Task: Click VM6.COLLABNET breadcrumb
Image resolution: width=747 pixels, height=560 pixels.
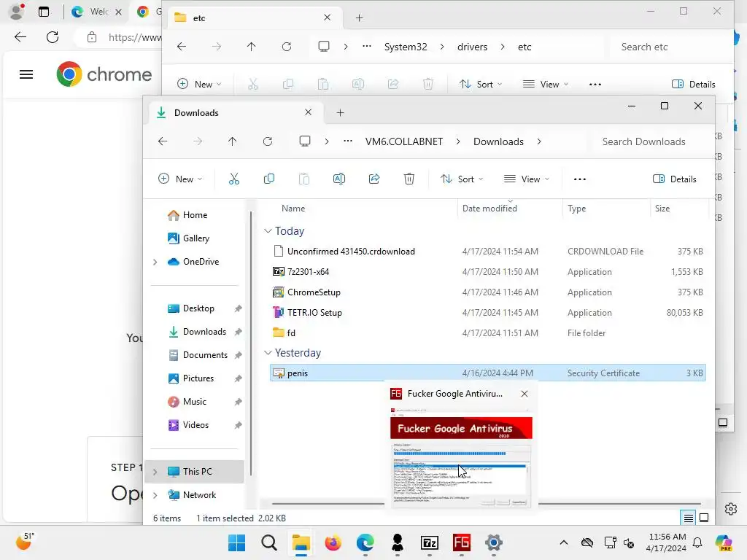Action: point(403,141)
